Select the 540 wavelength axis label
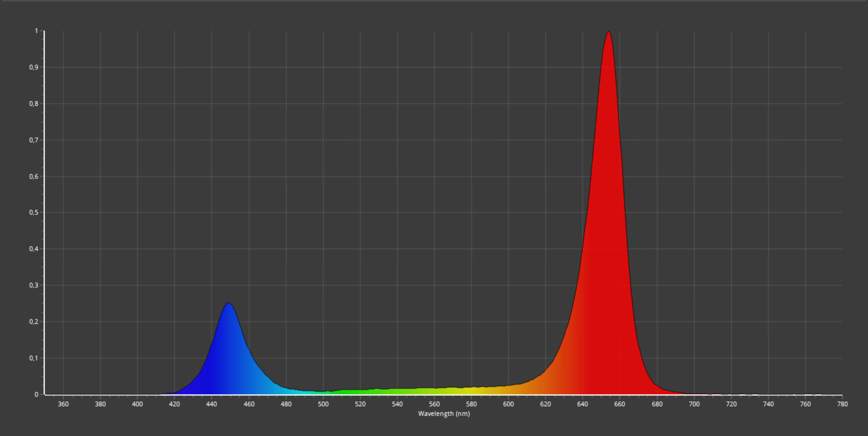Image resolution: width=868 pixels, height=436 pixels. click(x=397, y=404)
